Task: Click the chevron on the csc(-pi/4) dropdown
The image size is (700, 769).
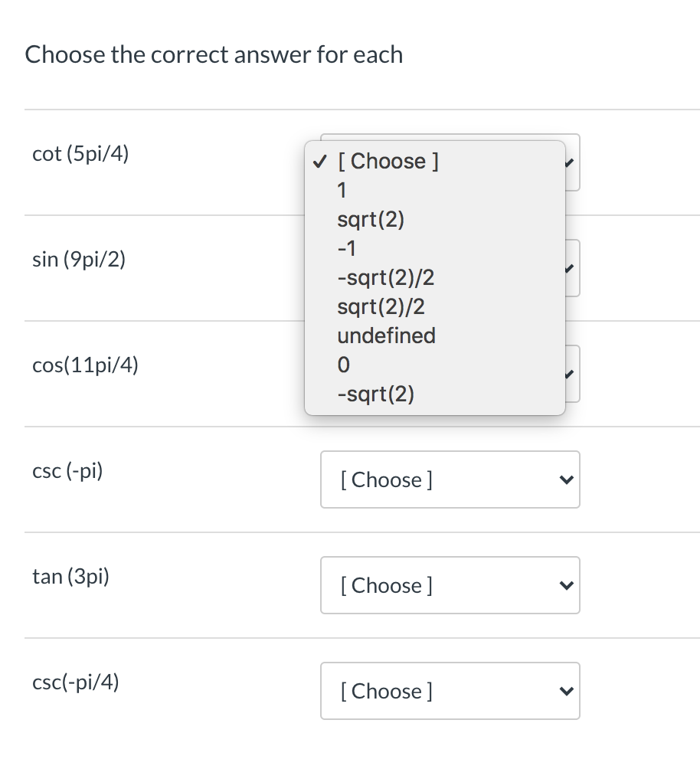Action: [566, 691]
